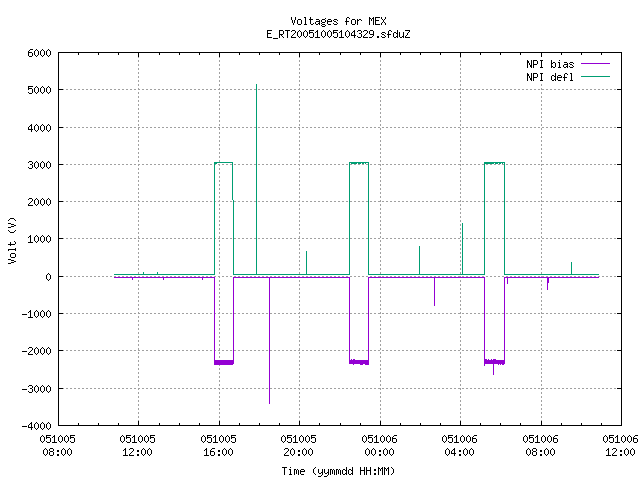The height and width of the screenshot is (480, 640).
Task: Click the 5000 y-axis tick label
Action: tap(40, 90)
